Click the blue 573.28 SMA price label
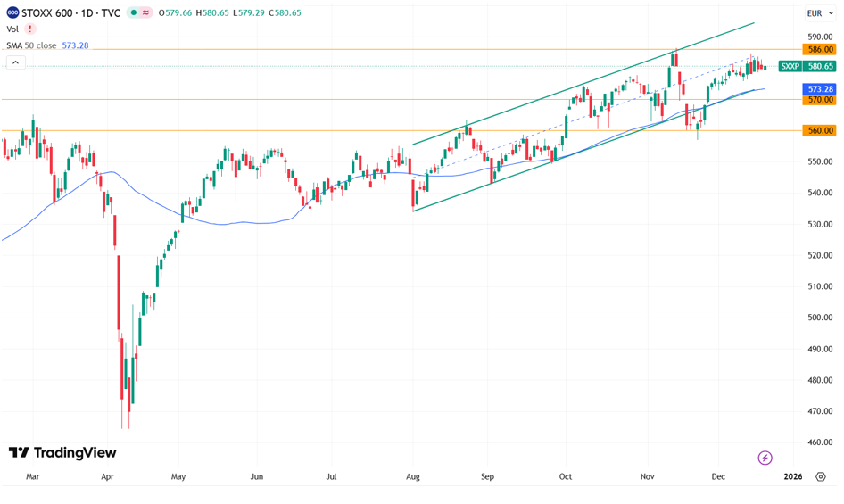This screenshot has height=504, width=844. 819,89
